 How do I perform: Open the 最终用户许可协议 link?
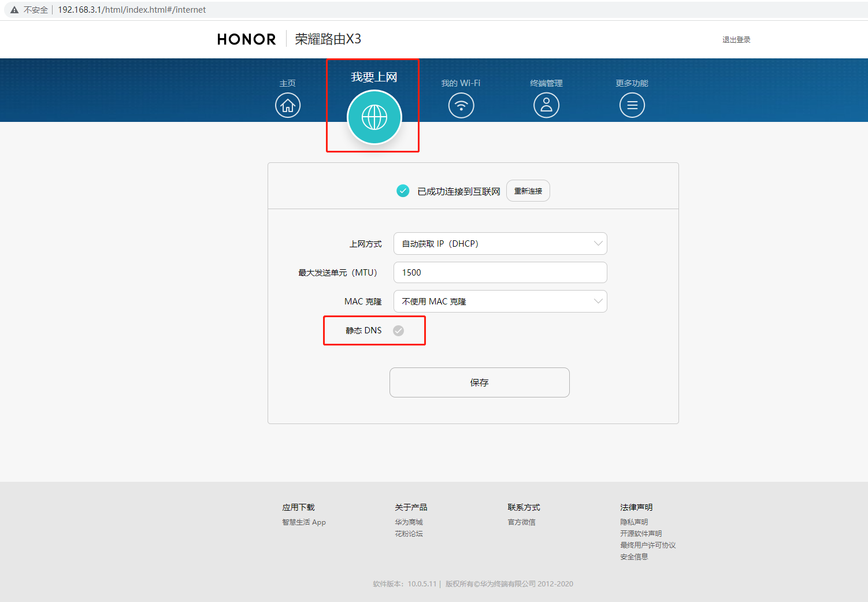[x=648, y=545]
